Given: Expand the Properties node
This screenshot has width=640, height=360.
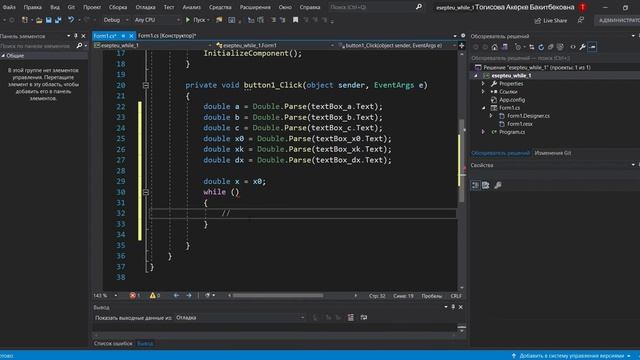Looking at the screenshot, I should [483, 84].
